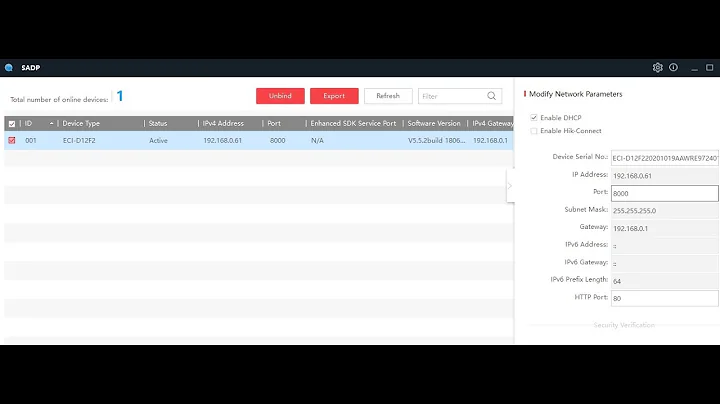Uncheck device 001 row checkbox
The height and width of the screenshot is (404, 720).
tap(12, 140)
